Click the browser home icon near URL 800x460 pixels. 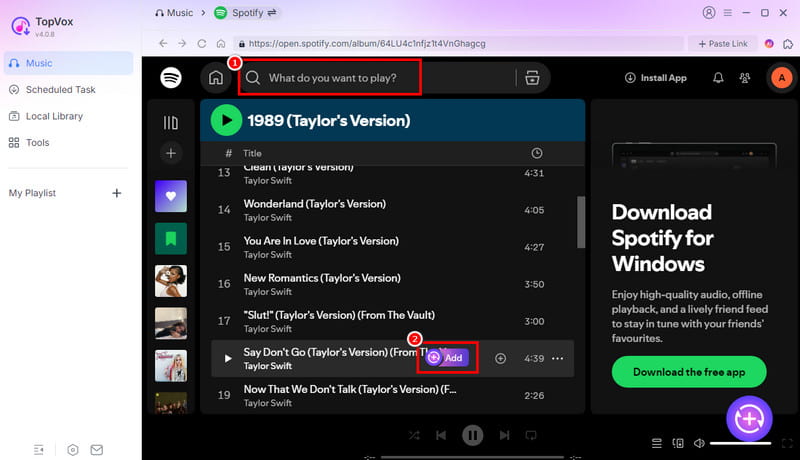click(221, 44)
